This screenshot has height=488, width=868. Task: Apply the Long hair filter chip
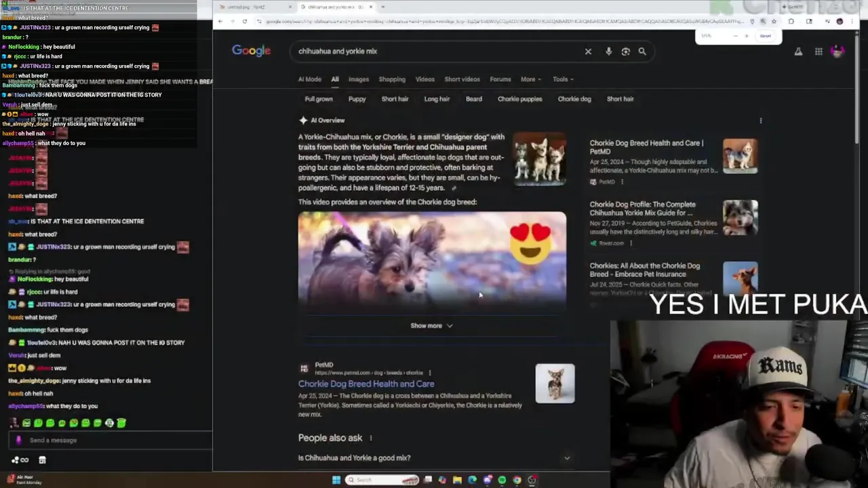[x=437, y=99]
